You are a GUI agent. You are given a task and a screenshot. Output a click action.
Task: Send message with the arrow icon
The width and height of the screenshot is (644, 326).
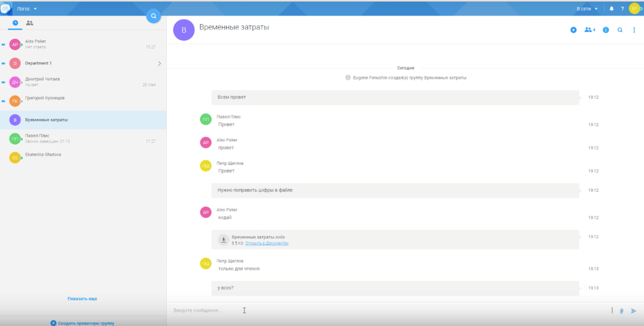click(x=634, y=311)
